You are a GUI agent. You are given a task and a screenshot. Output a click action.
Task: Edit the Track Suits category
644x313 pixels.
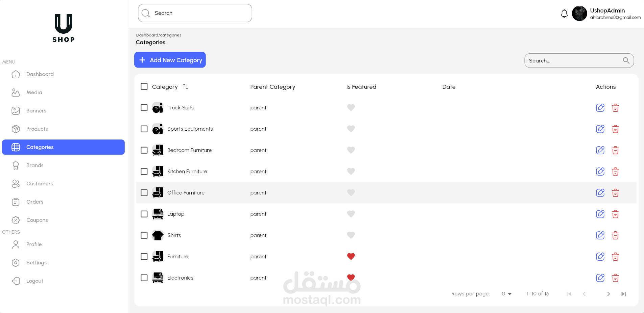[600, 108]
